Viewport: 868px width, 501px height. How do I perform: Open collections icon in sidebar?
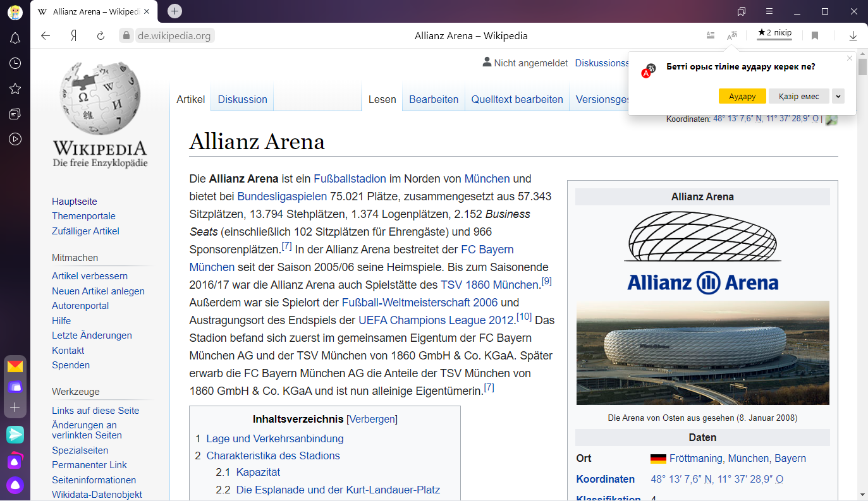[15, 114]
